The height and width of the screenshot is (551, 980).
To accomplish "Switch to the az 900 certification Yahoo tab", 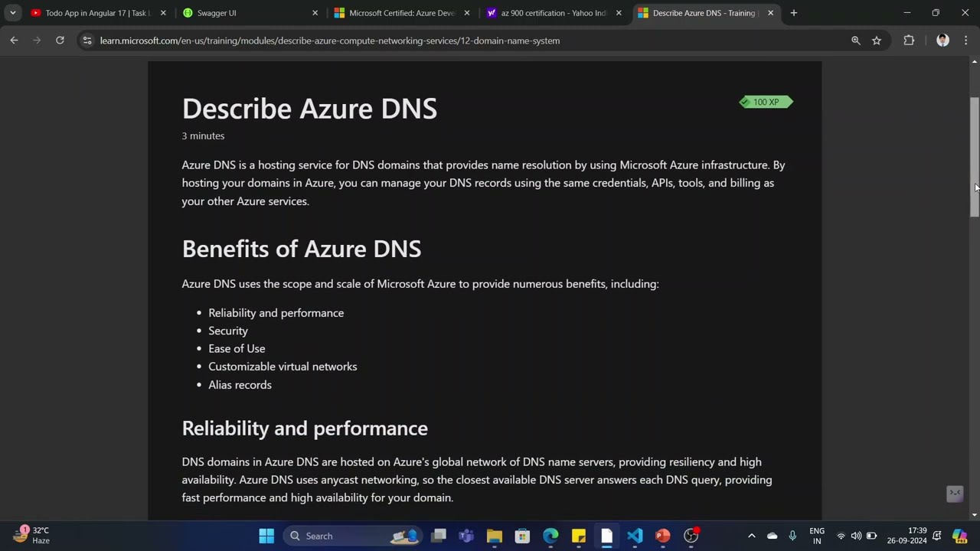I will 554,13.
